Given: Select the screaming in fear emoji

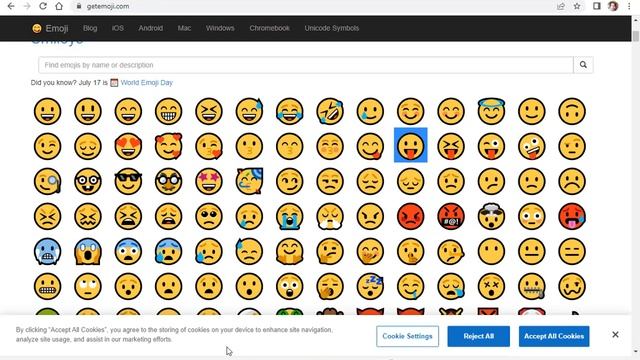Looking at the screenshot, I should (x=88, y=251).
